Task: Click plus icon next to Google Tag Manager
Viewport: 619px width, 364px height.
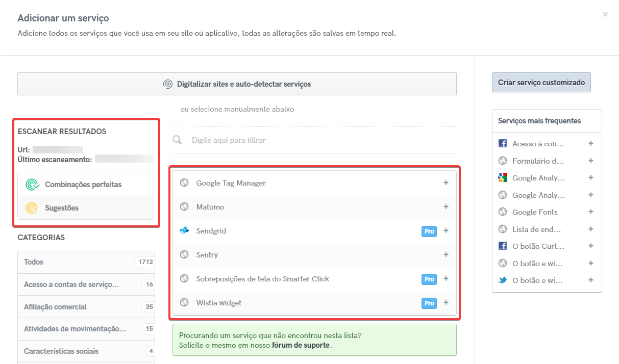Action: [445, 183]
